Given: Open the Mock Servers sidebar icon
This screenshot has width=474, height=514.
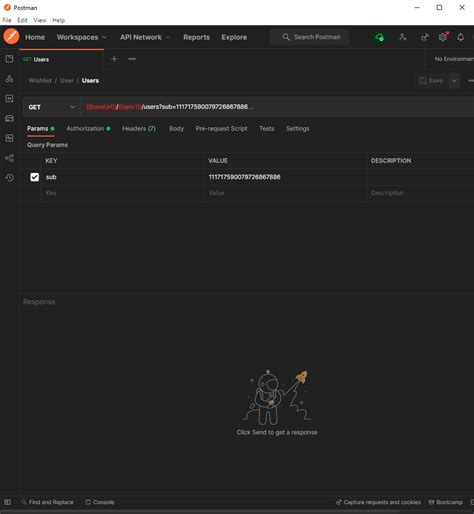Looking at the screenshot, I should pos(9,118).
